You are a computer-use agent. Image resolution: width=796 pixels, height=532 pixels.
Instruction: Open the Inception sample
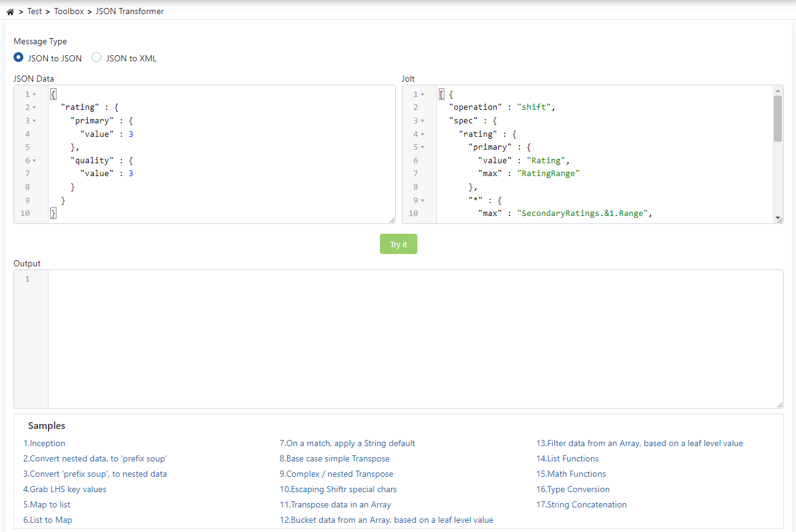44,443
